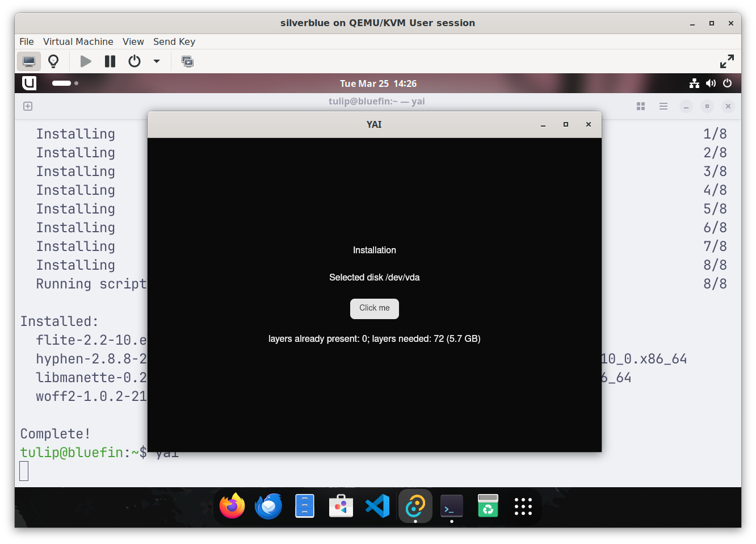Screen dimensions: 756x544
Task: Click the "10_0.x86_64" text in the terminal
Action: click(x=644, y=359)
